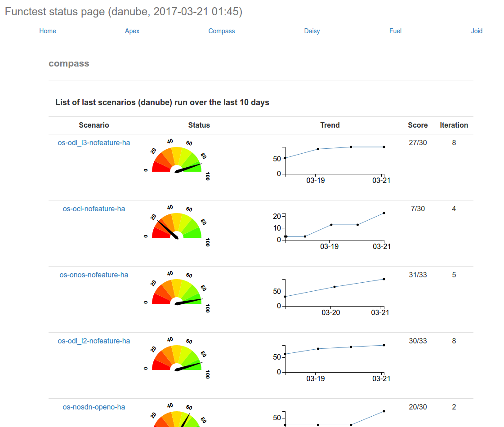Open the Fuel installer page
504x427 pixels.
pyautogui.click(x=395, y=31)
